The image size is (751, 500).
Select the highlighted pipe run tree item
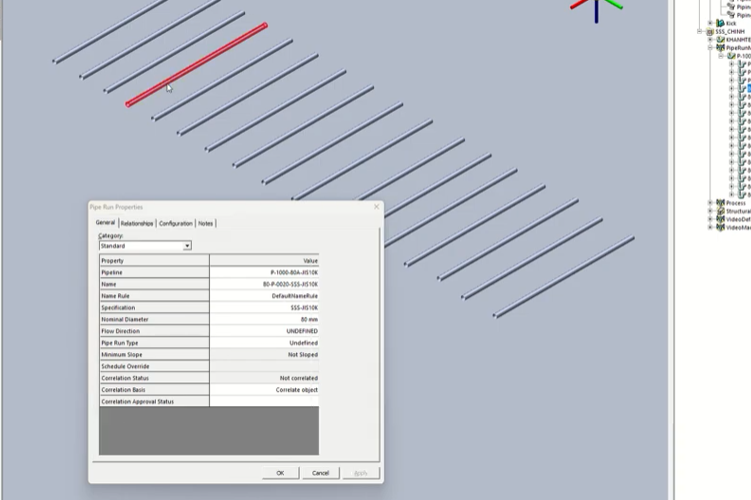pos(748,88)
